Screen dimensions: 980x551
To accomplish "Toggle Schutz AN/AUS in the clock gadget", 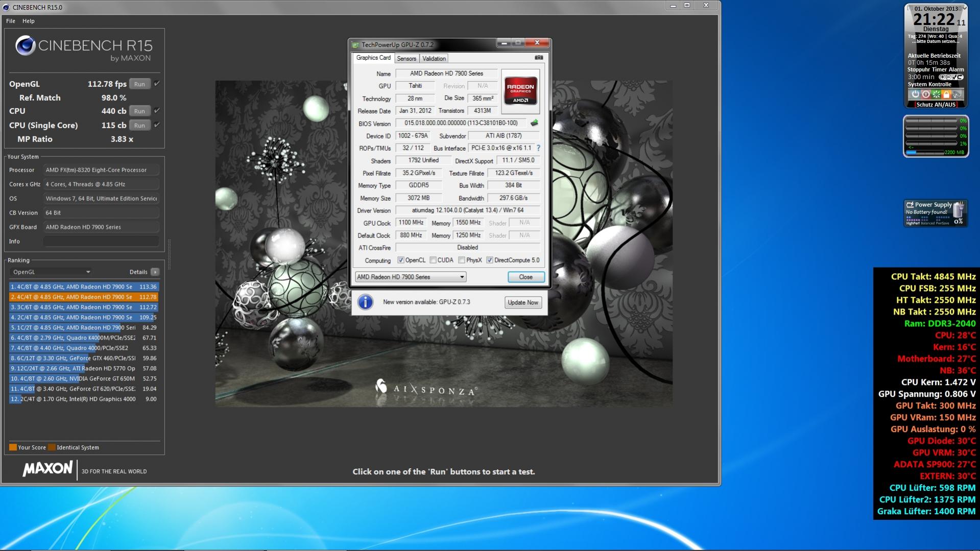I will pyautogui.click(x=936, y=105).
